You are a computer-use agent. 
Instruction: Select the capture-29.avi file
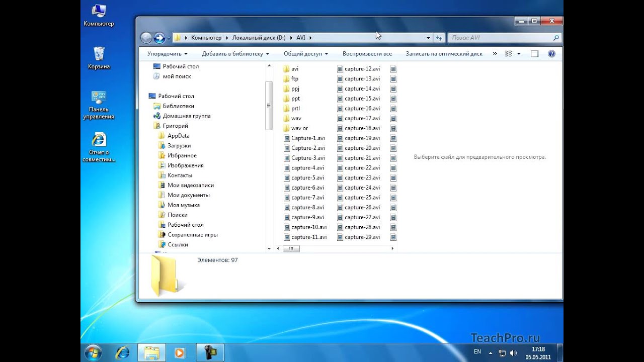tap(359, 237)
